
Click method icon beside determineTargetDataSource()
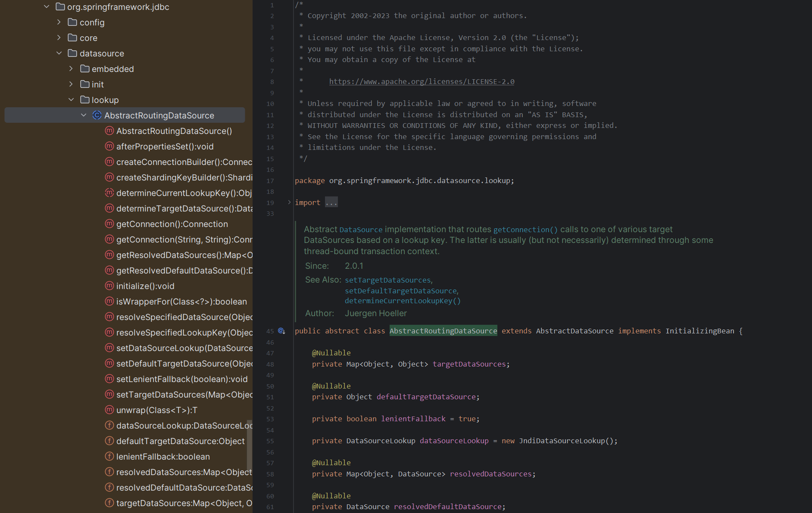[109, 208]
